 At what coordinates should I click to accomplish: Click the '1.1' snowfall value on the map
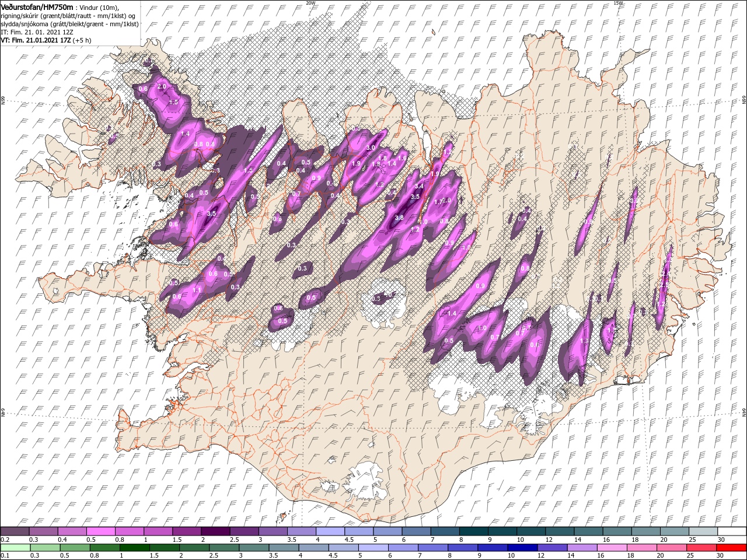[197, 290]
